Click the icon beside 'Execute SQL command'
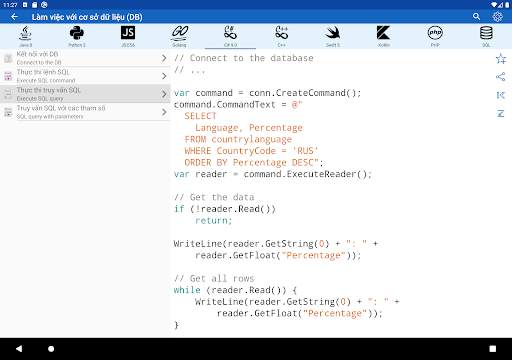Screen dimensions: 512x360 [x=8, y=76]
